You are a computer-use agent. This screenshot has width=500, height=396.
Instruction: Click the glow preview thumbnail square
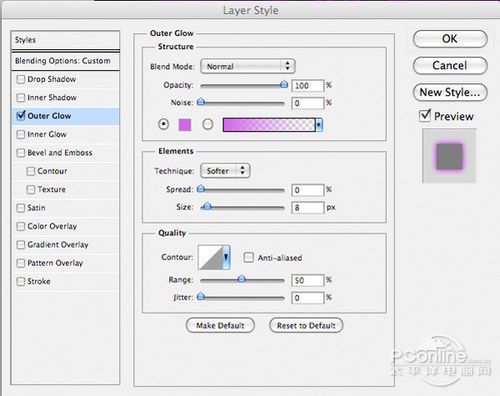pos(449,156)
